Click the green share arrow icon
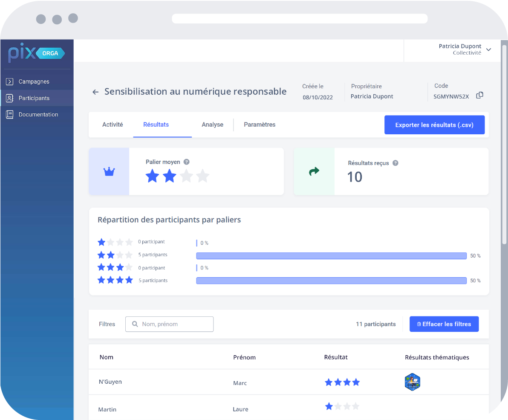 [314, 172]
